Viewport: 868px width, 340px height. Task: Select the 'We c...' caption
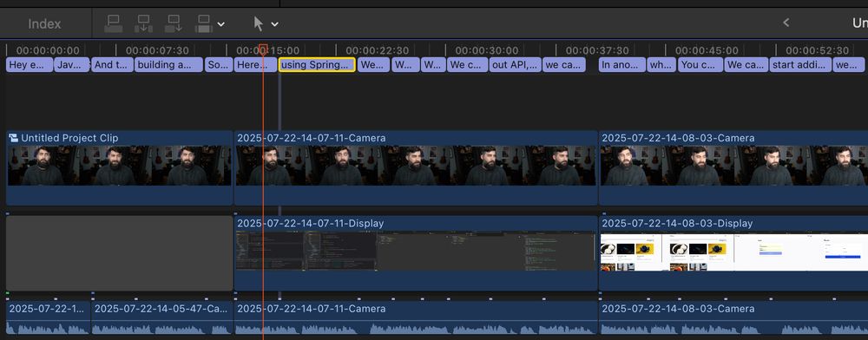click(467, 65)
